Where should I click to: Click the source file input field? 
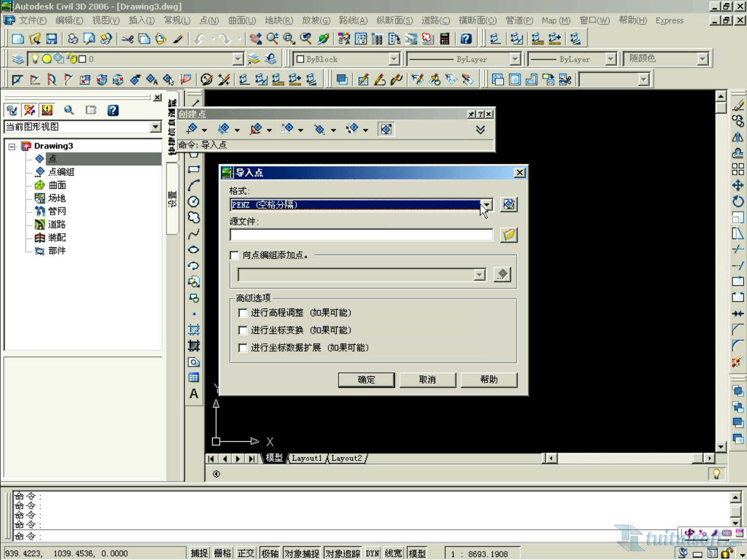[361, 235]
